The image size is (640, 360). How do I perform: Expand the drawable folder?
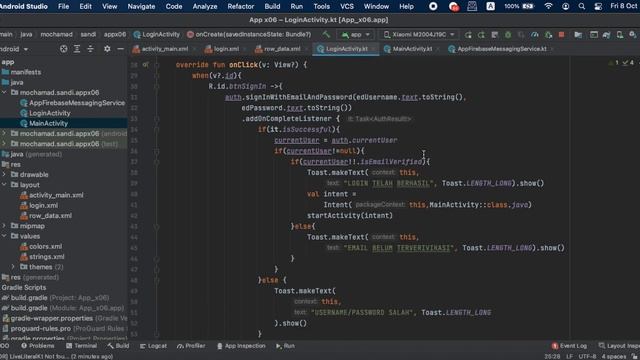pyautogui.click(x=4, y=174)
